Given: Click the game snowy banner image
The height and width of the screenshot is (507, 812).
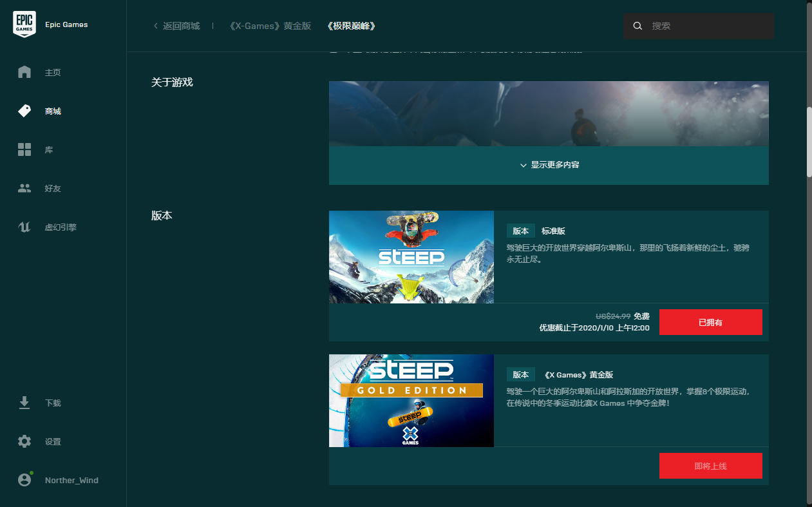Looking at the screenshot, I should coord(549,113).
